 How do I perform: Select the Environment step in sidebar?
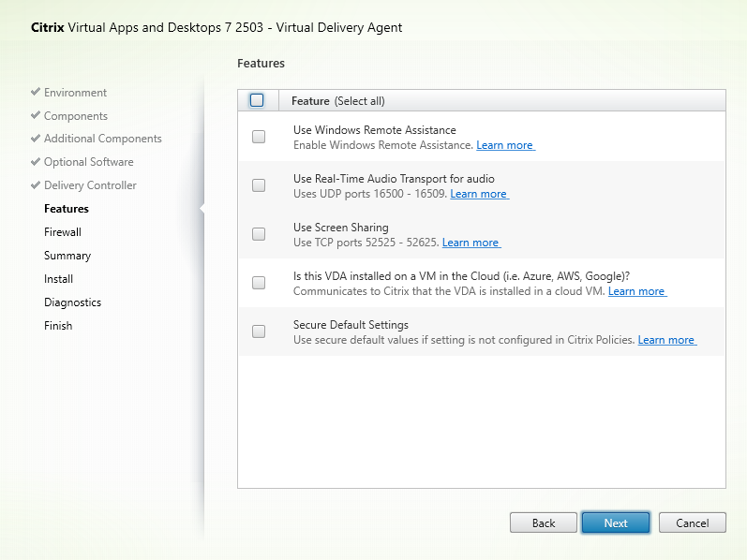75,93
